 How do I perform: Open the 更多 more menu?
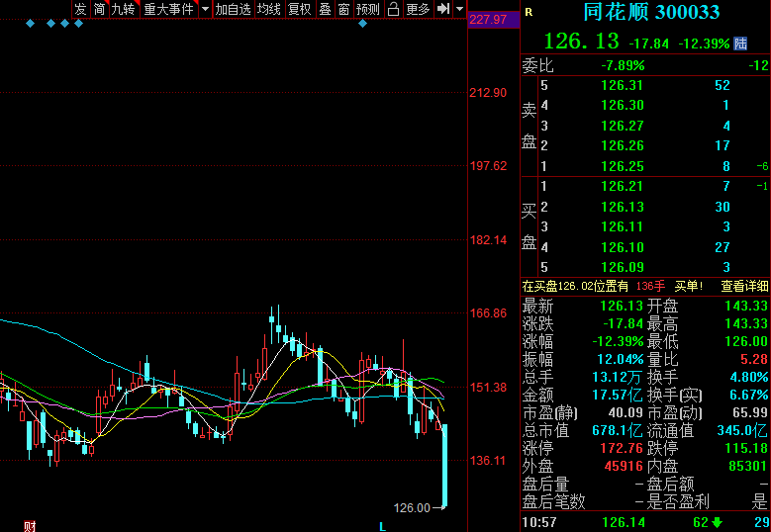tap(418, 9)
